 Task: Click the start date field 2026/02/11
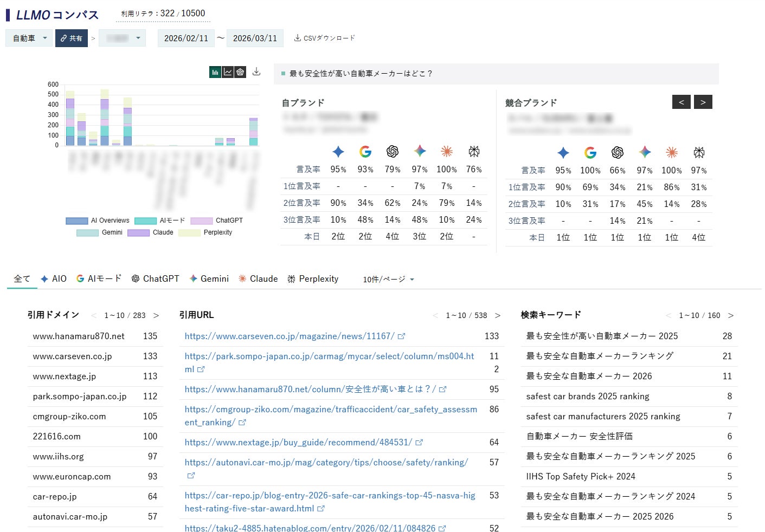coord(186,38)
